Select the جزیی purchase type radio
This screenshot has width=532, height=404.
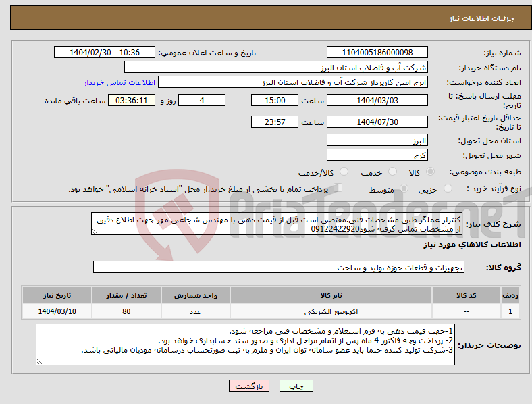click(x=448, y=188)
